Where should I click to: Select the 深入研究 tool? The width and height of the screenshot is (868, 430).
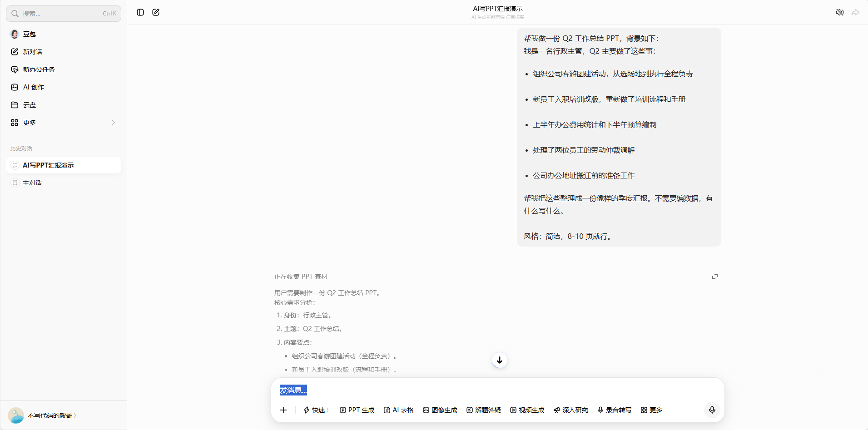point(570,410)
